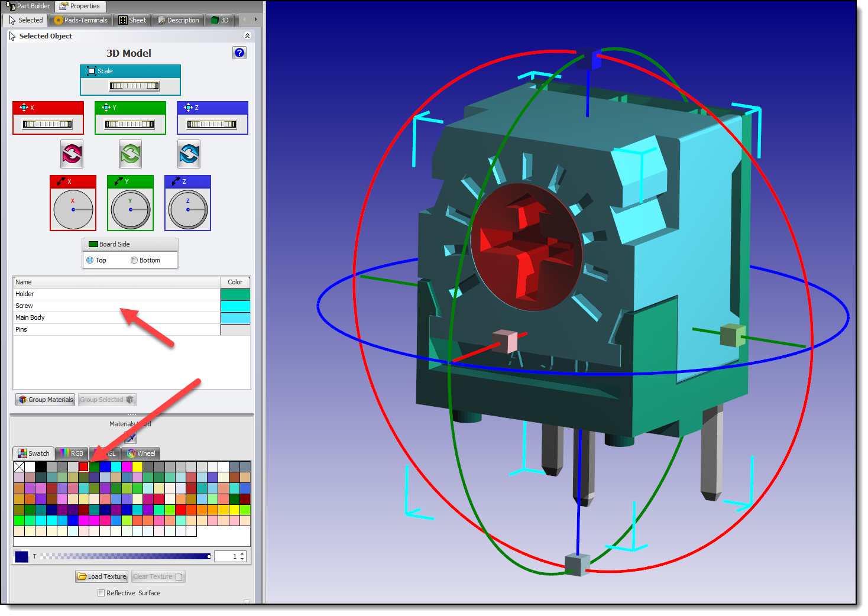Viewport: 868px width, 616px height.
Task: Select the Holder material row
Action: pos(132,294)
